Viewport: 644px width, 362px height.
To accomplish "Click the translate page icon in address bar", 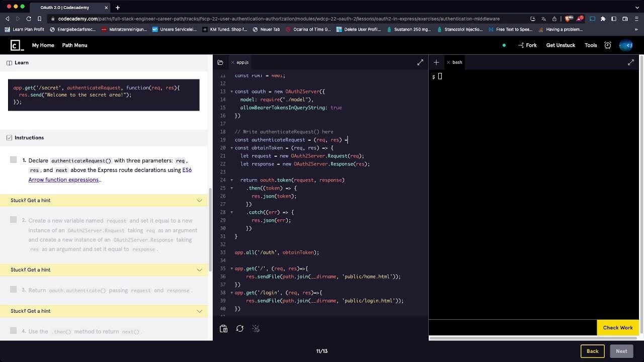I will [x=543, y=19].
